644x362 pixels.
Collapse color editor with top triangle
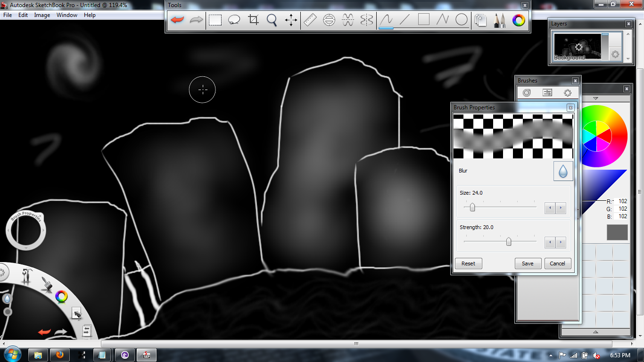click(595, 99)
